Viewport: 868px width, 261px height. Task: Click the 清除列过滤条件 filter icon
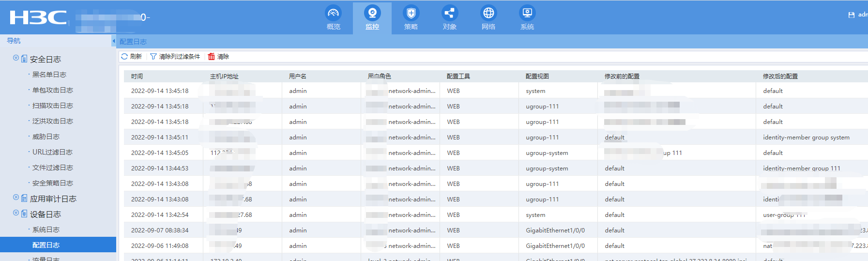pos(153,57)
